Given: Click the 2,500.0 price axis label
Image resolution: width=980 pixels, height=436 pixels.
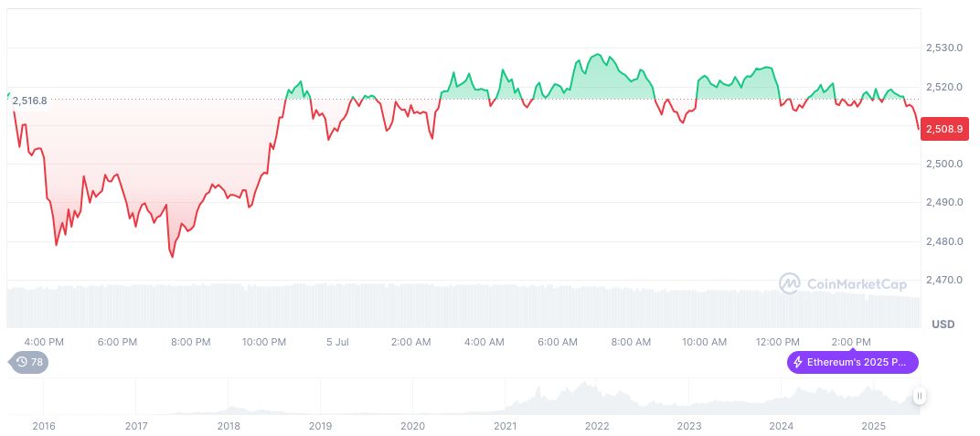Looking at the screenshot, I should (x=943, y=164).
